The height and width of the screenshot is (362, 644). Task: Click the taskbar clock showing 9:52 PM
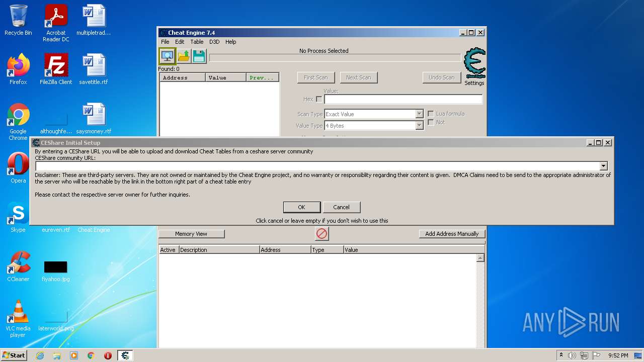pyautogui.click(x=618, y=355)
